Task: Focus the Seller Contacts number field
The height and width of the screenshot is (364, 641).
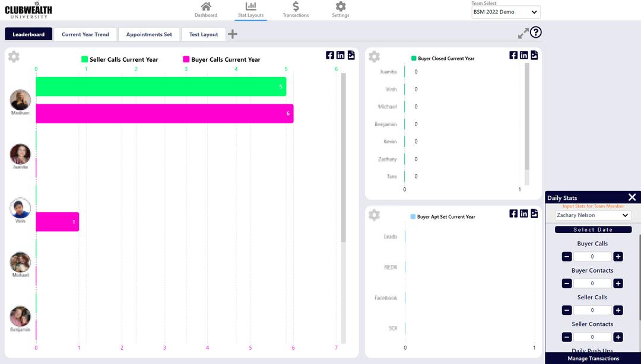Action: pos(592,337)
